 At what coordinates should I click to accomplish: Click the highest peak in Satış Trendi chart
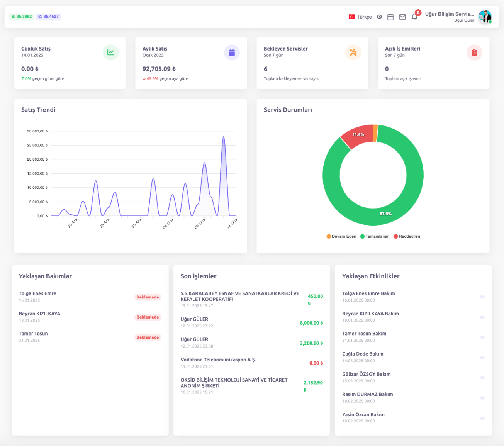point(223,136)
